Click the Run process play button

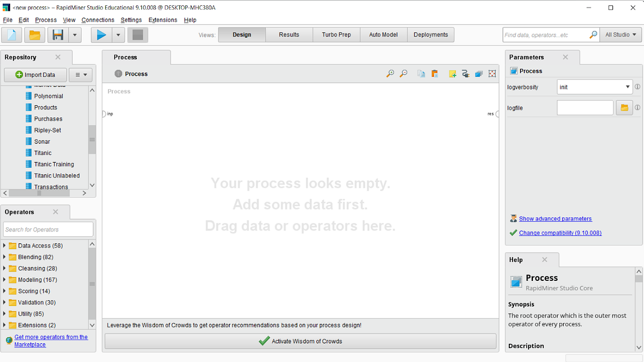coord(101,34)
